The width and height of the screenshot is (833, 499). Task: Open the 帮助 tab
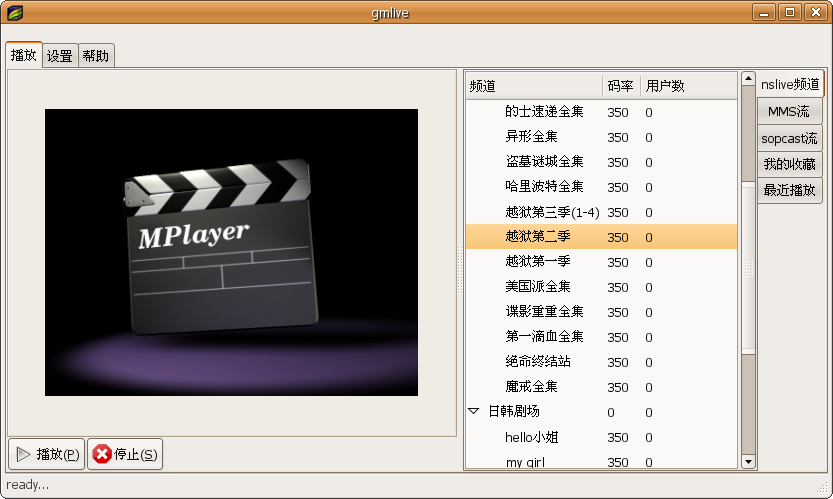coord(96,56)
